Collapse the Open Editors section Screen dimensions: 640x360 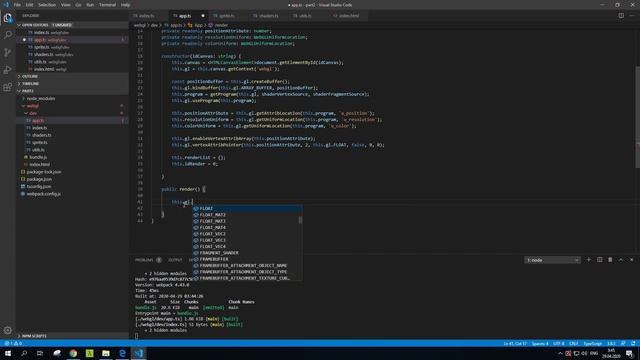pos(72,25)
